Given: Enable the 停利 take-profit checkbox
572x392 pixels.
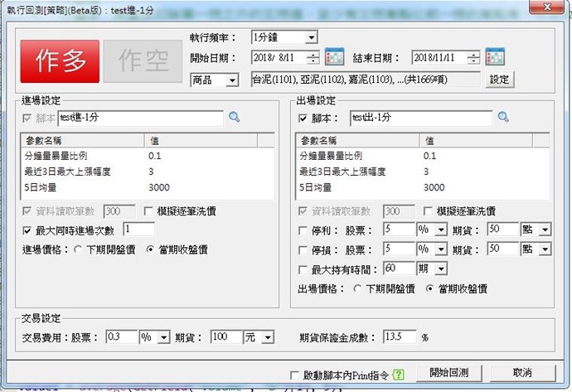Looking at the screenshot, I should (x=303, y=229).
